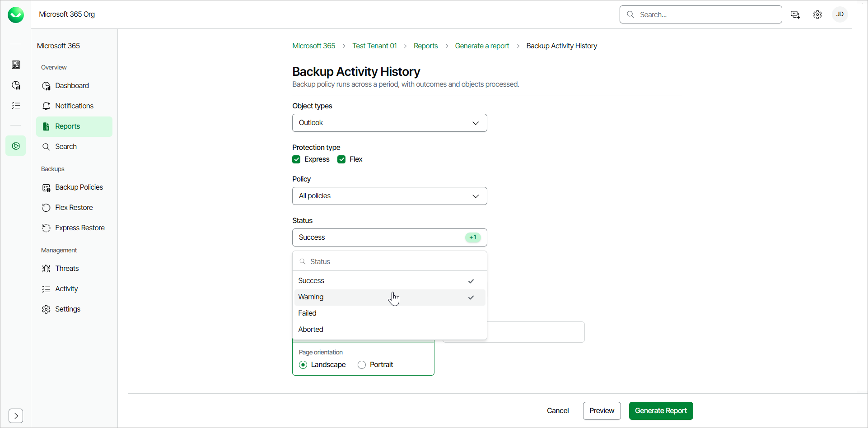Select Aborted status option
Image resolution: width=868 pixels, height=428 pixels.
click(390, 330)
